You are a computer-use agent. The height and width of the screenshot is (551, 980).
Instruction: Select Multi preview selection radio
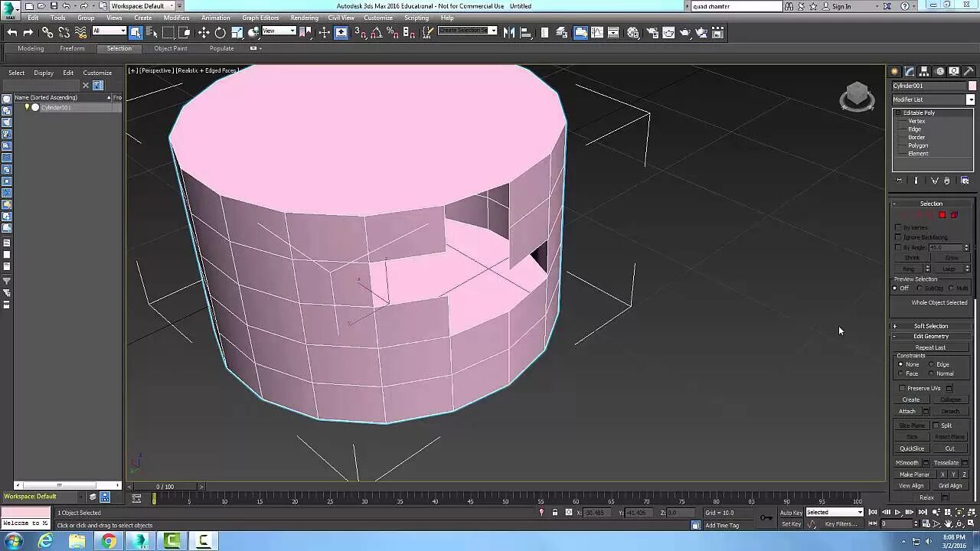[x=951, y=289]
